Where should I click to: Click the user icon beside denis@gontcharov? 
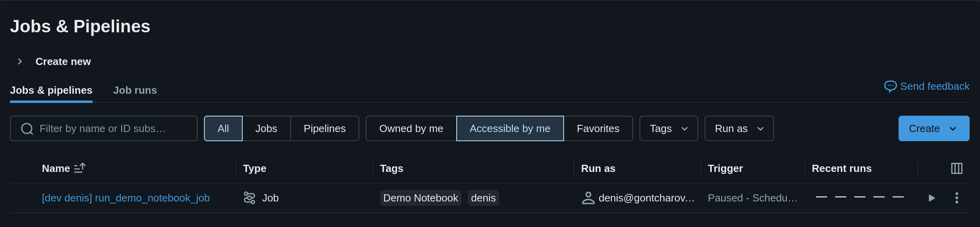coord(588,198)
